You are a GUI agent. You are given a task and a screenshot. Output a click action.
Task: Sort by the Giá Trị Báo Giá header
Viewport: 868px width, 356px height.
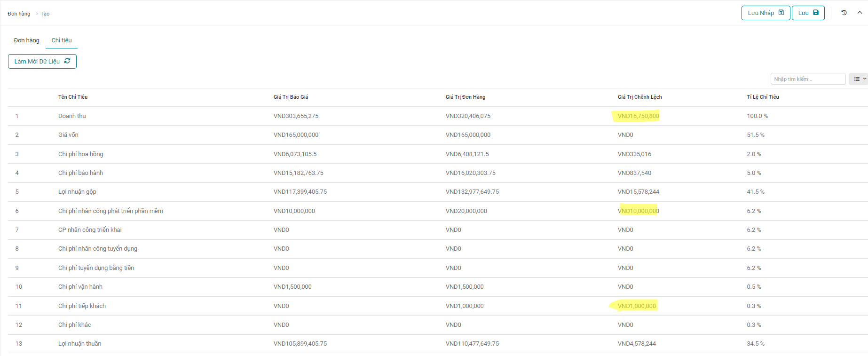pos(291,97)
